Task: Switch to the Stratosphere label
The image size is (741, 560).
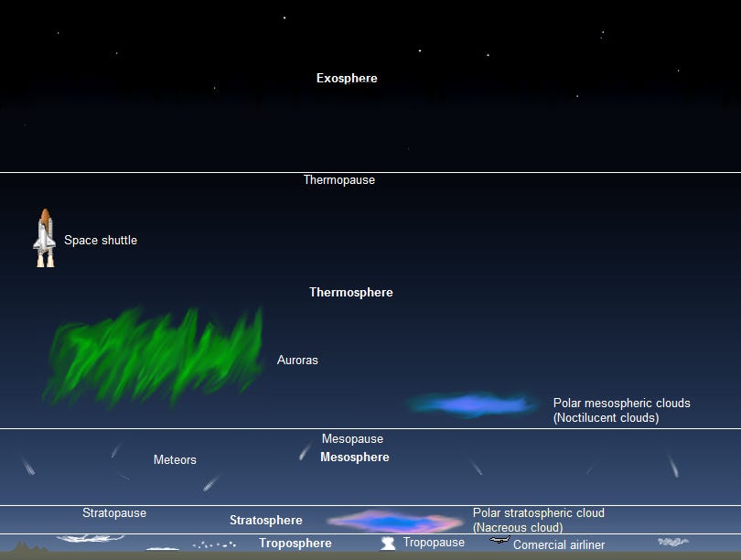Action: click(x=265, y=520)
